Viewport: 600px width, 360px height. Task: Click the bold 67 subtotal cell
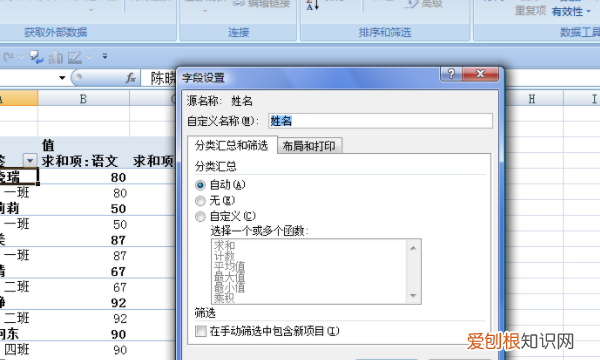coord(83,271)
